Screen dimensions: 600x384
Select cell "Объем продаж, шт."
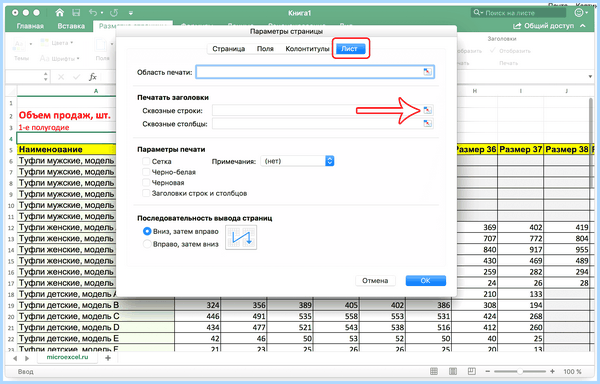click(65, 115)
